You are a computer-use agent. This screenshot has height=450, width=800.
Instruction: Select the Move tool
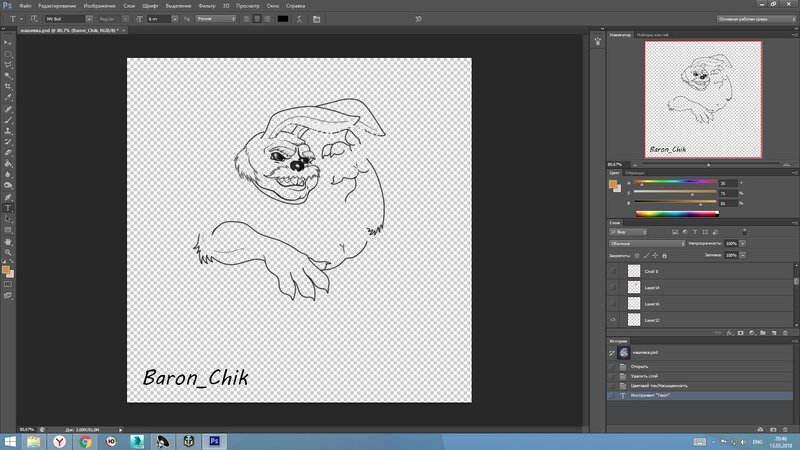(8, 42)
